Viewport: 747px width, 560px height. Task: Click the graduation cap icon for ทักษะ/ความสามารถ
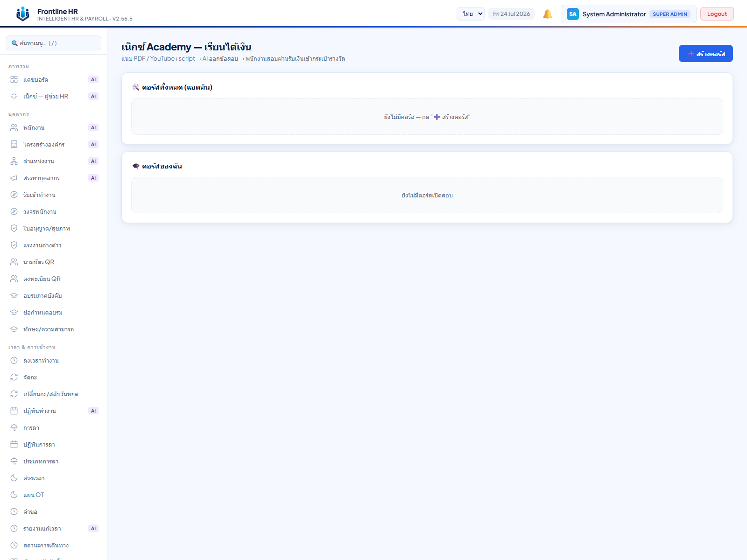click(x=14, y=329)
